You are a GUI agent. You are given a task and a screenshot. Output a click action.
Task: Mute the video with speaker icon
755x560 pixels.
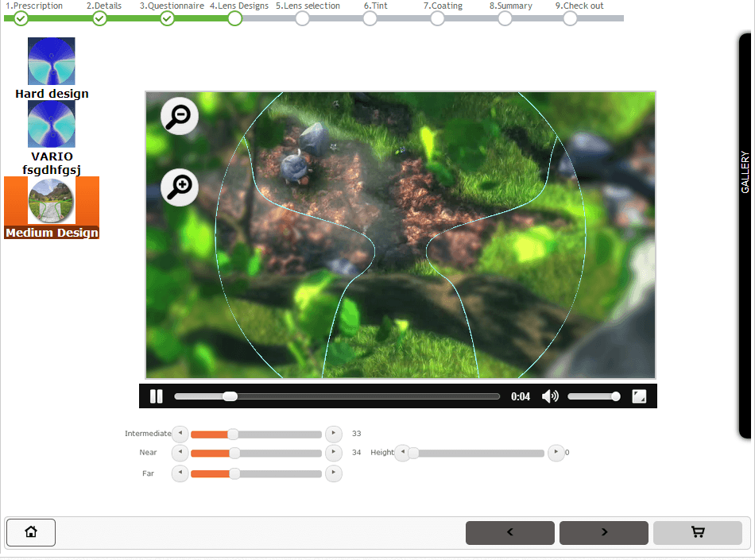549,396
